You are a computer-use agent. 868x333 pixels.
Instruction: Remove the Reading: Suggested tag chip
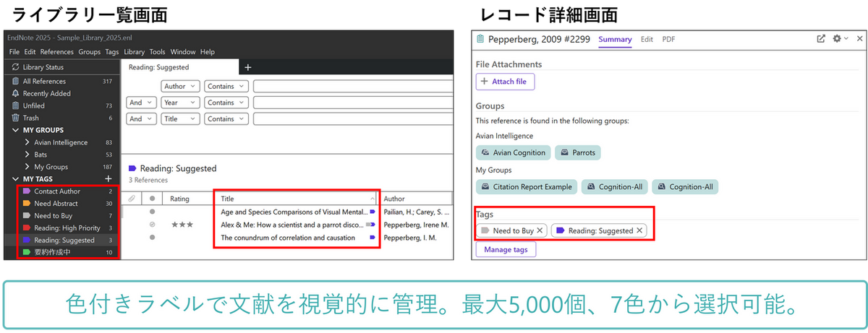pos(639,230)
